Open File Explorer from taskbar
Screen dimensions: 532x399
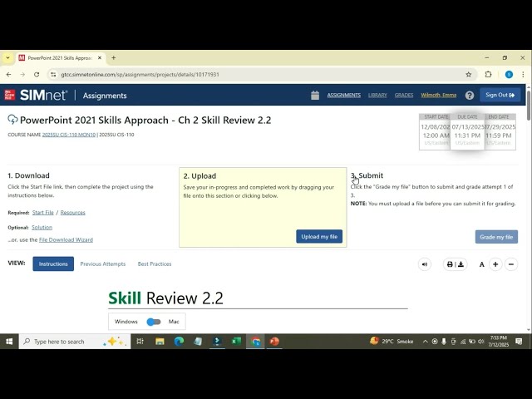160,342
